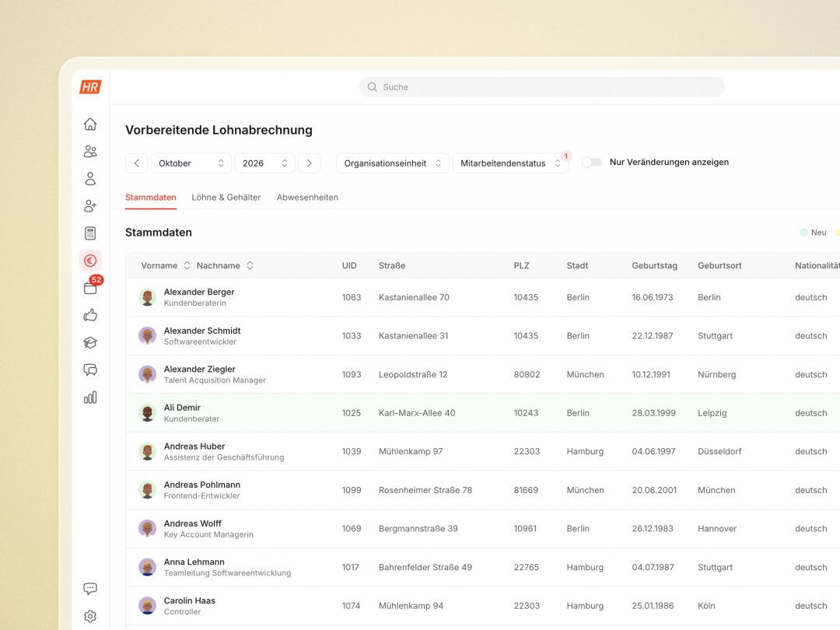Image resolution: width=840 pixels, height=630 pixels.
Task: Click the Geburtstag column header
Action: pos(654,265)
